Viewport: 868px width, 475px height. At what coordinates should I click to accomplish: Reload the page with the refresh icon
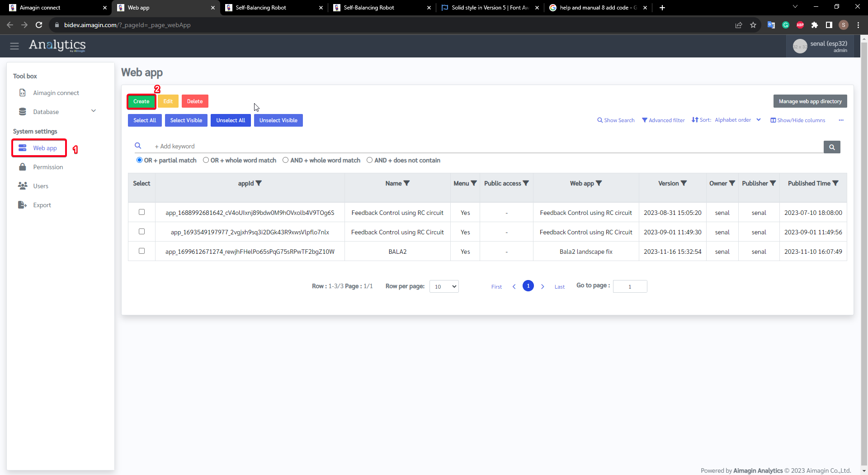tap(39, 25)
